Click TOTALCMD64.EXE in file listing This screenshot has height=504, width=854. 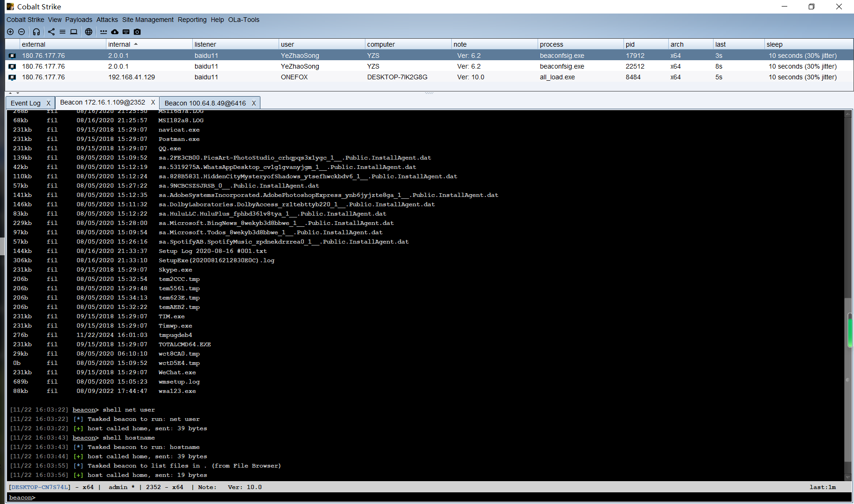coord(184,344)
